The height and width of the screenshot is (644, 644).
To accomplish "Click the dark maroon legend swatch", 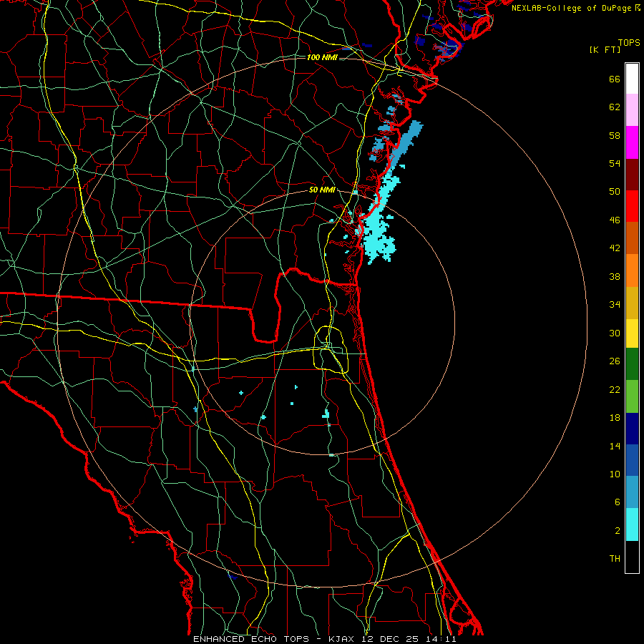I will [632, 175].
